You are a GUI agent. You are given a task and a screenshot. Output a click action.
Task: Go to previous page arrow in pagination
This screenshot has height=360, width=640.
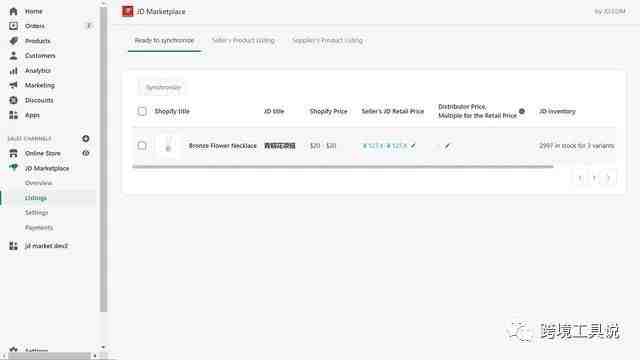click(x=580, y=178)
